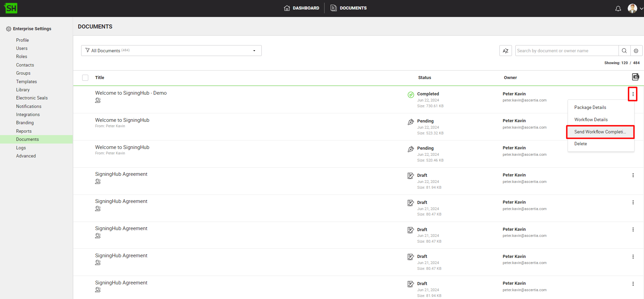The image size is (644, 299).
Task: Select Package Details from the context menu
Action: [590, 107]
